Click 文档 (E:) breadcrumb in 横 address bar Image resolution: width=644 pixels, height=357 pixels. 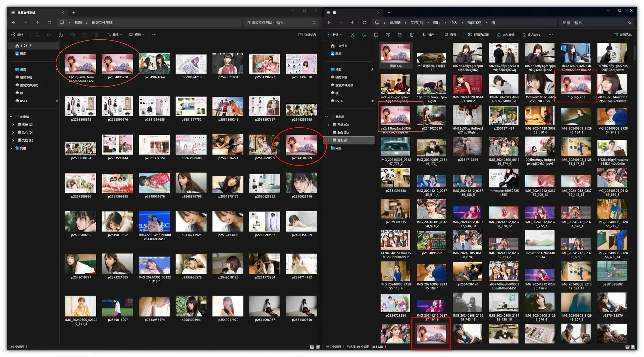coord(417,23)
